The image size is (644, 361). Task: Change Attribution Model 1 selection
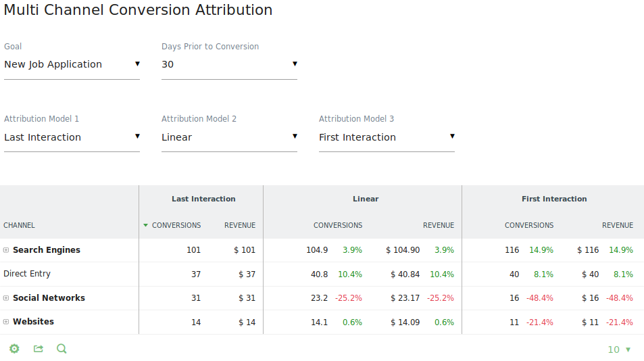[72, 137]
